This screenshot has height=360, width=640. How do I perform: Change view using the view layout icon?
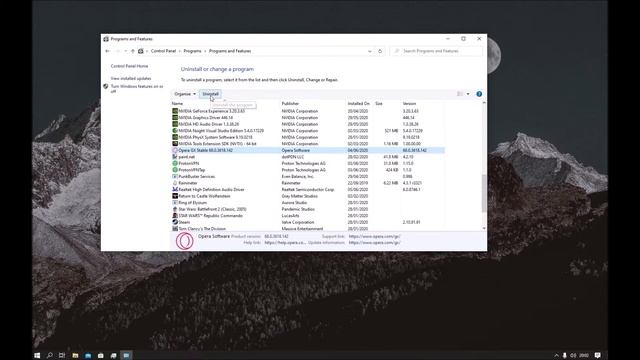460,94
